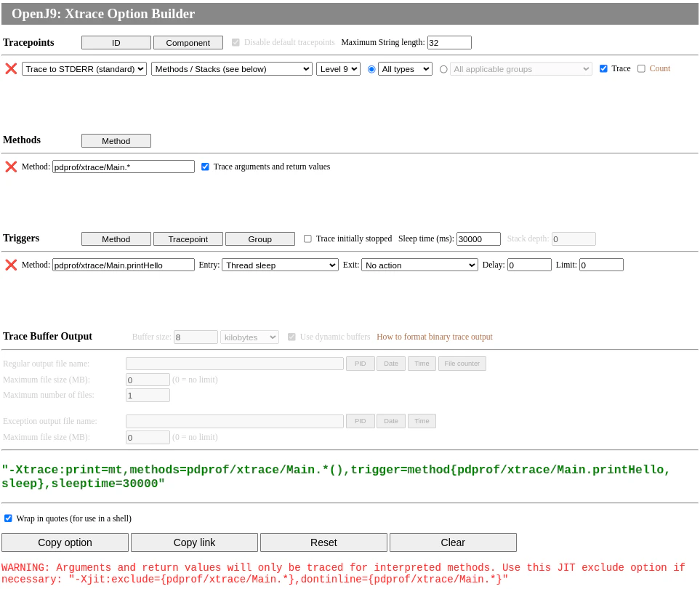Toggle the Trace checkbox
The image size is (700, 589).
[x=603, y=69]
